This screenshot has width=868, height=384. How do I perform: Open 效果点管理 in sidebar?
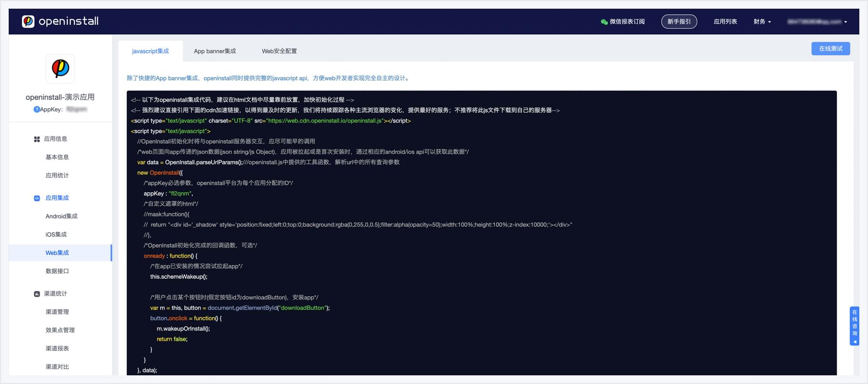[x=60, y=330]
